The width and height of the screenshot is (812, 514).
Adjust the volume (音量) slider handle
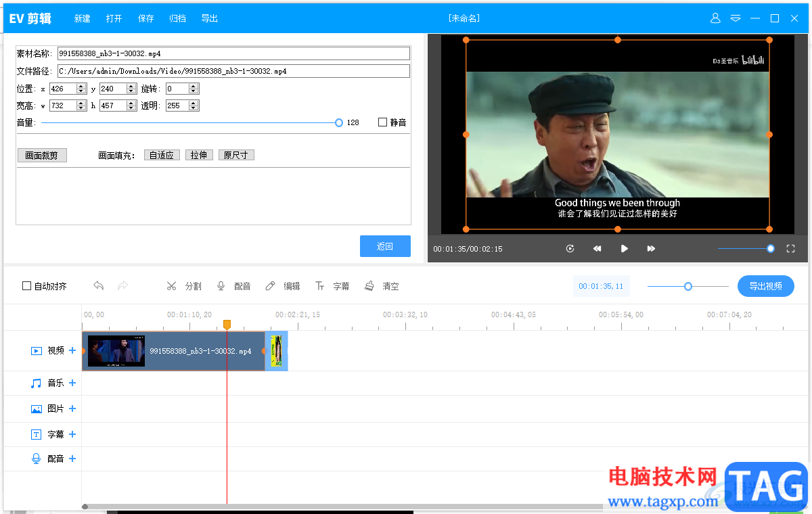coord(339,122)
